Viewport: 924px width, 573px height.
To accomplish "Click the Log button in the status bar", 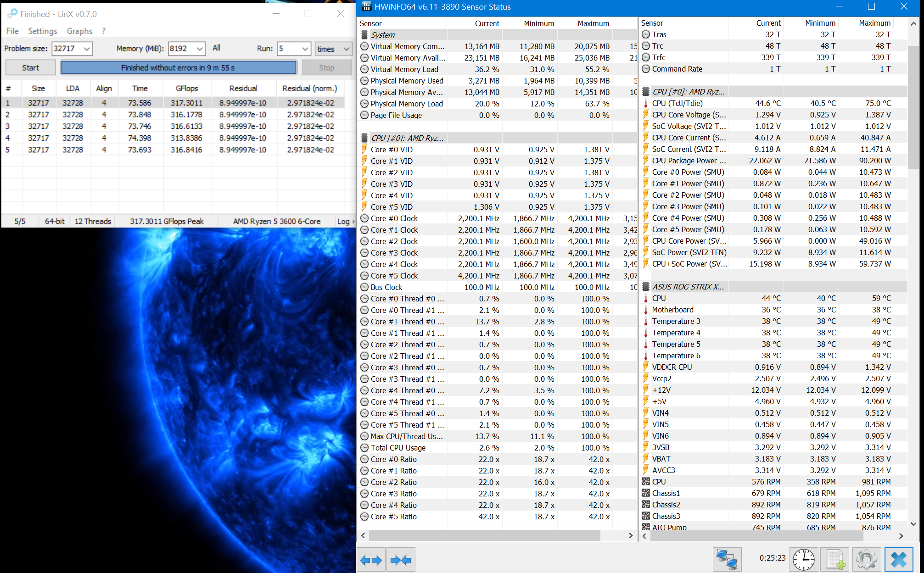I will [x=345, y=222].
